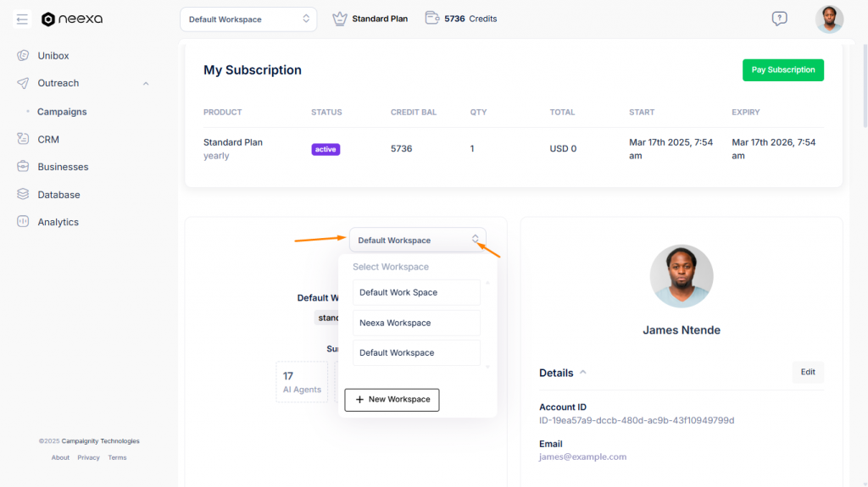Choose Default Work Space option
Viewport: 868px width, 487px height.
click(x=416, y=292)
